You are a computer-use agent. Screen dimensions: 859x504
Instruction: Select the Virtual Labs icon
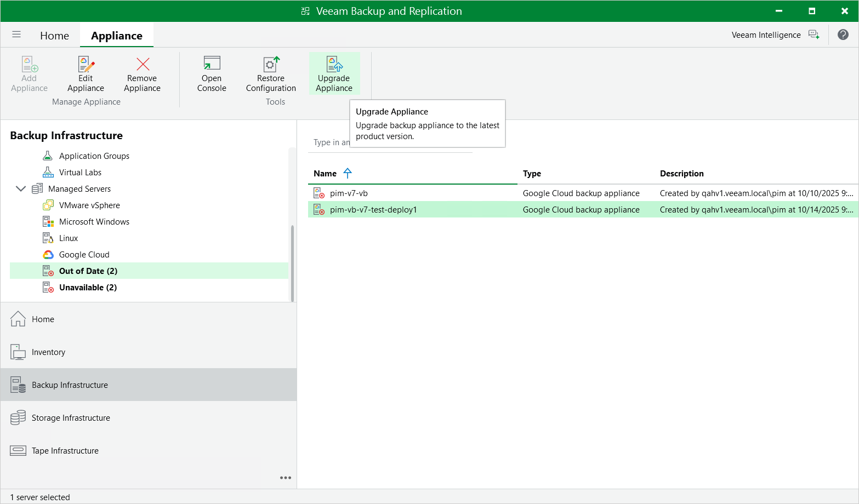[48, 172]
